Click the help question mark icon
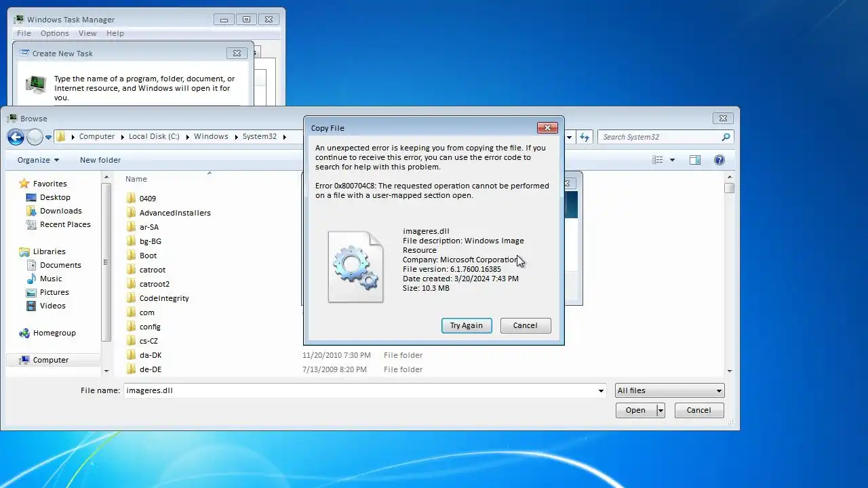Screen dimensions: 868x488 pyautogui.click(x=719, y=160)
